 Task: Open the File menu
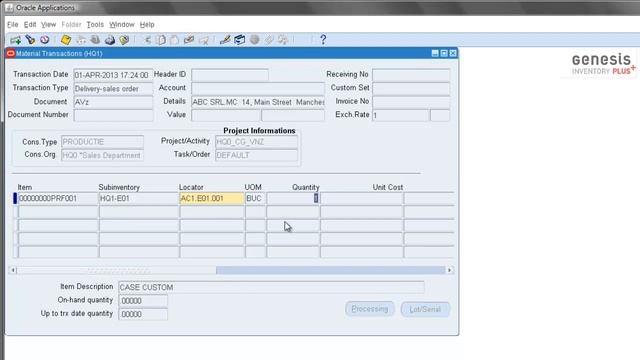coord(13,24)
